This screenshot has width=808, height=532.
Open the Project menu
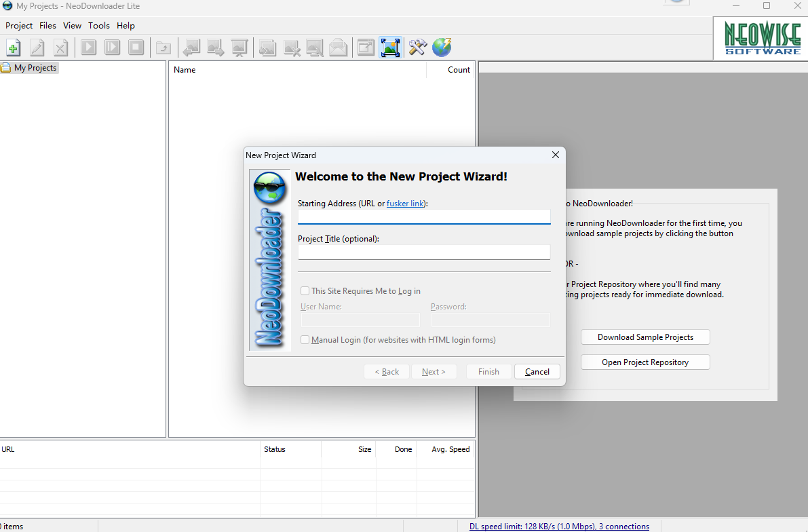[x=18, y=26]
